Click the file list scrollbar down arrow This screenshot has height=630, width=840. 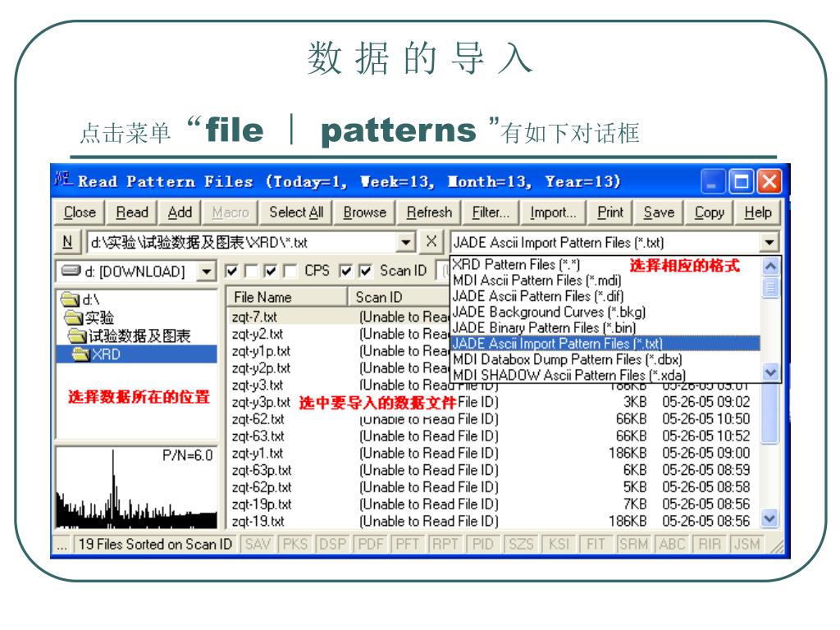click(x=769, y=518)
